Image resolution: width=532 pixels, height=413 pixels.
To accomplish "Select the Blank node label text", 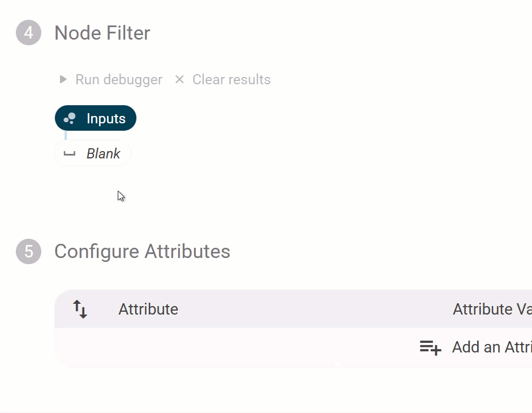I will click(x=103, y=153).
